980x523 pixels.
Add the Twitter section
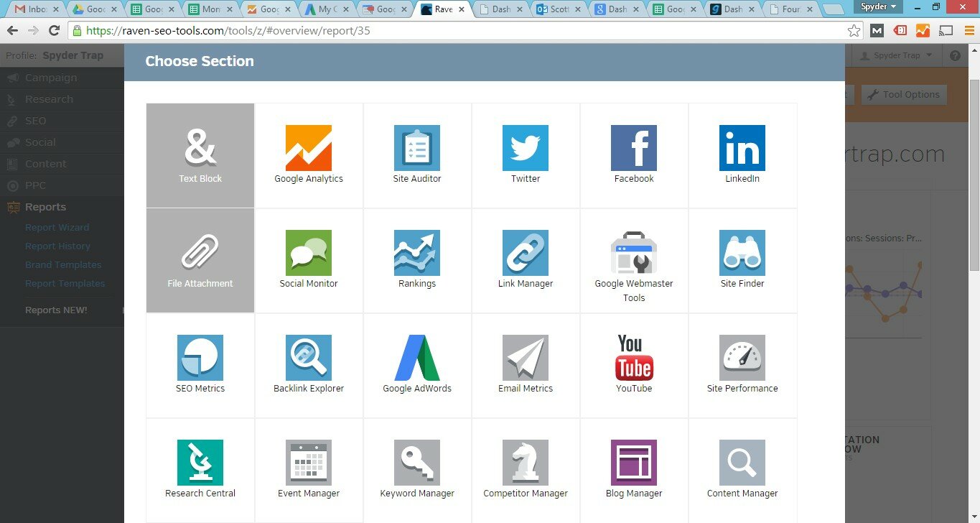coord(526,155)
